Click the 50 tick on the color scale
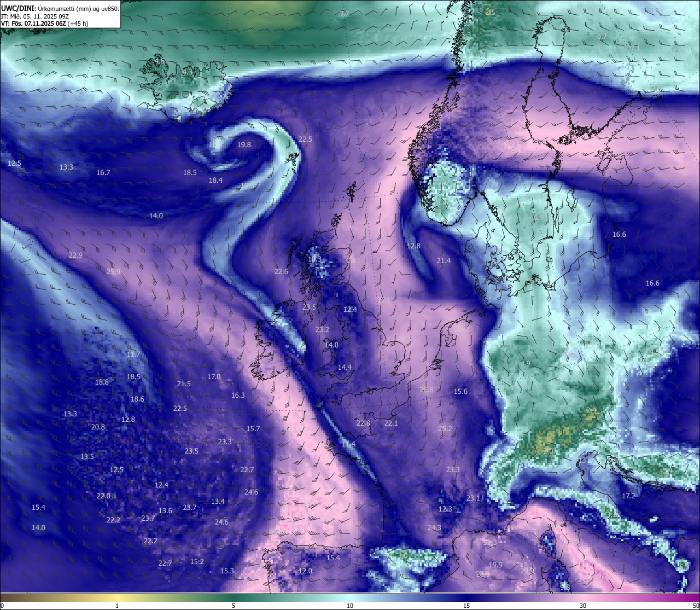Image resolution: width=700 pixels, height=610 pixels. click(695, 606)
